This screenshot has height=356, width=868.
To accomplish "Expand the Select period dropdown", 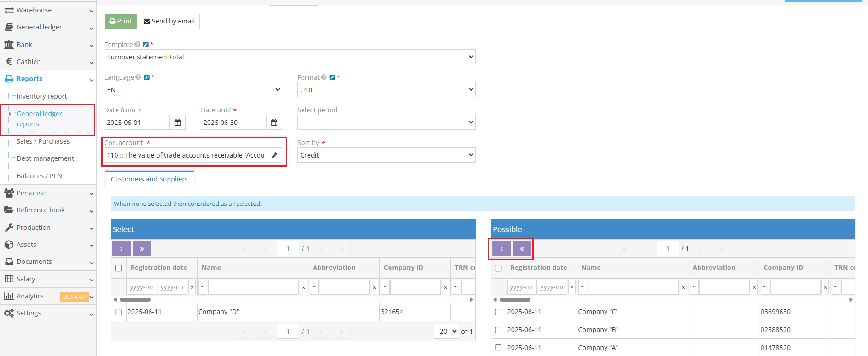I will (x=386, y=123).
